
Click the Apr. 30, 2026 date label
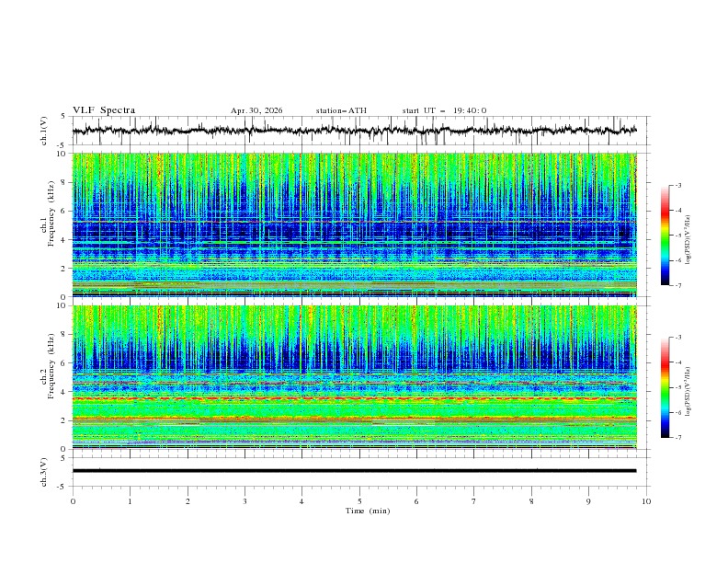click(x=256, y=110)
